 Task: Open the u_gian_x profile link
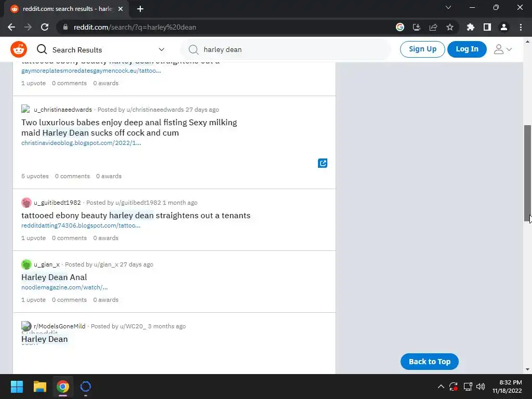click(x=46, y=264)
